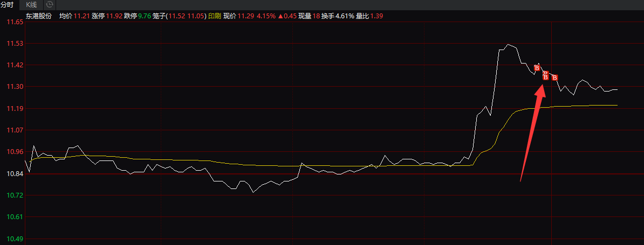Click the 11.42 price axis label
Screen dimensions: 644x245
point(15,65)
